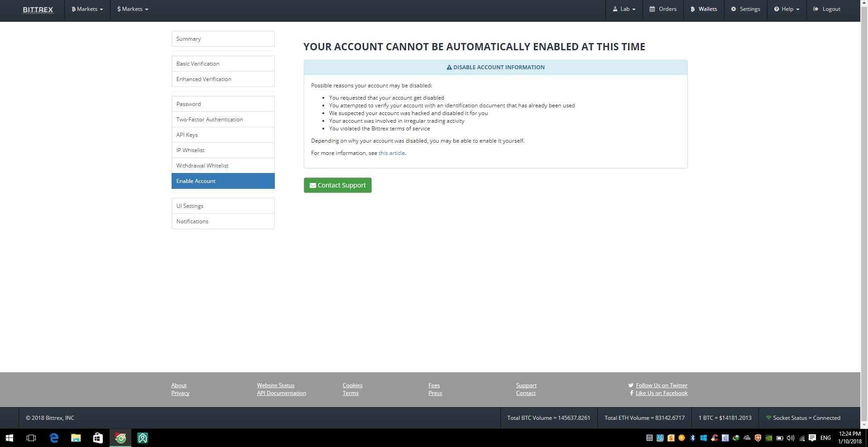Click Follow Us on Twitter
Screen dimensions: 868x447
click(x=662, y=385)
